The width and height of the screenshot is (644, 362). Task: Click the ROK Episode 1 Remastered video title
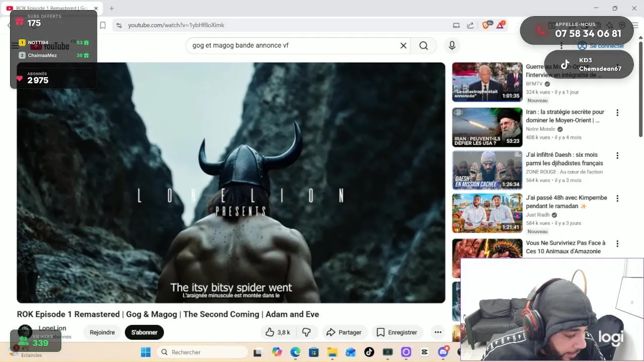168,314
